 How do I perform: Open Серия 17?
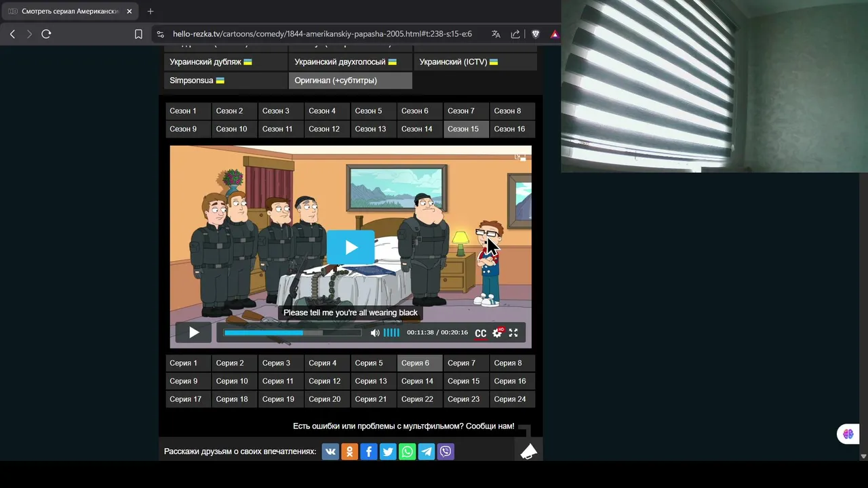coord(188,399)
